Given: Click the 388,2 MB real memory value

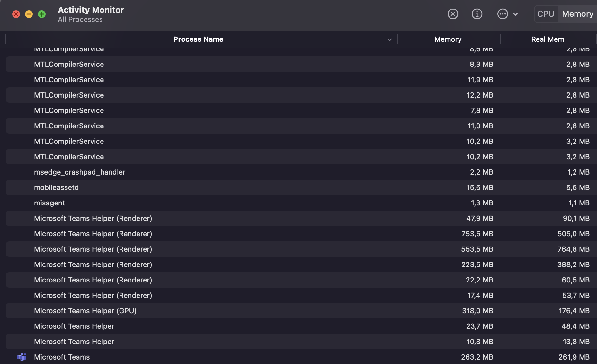Looking at the screenshot, I should [x=574, y=264].
